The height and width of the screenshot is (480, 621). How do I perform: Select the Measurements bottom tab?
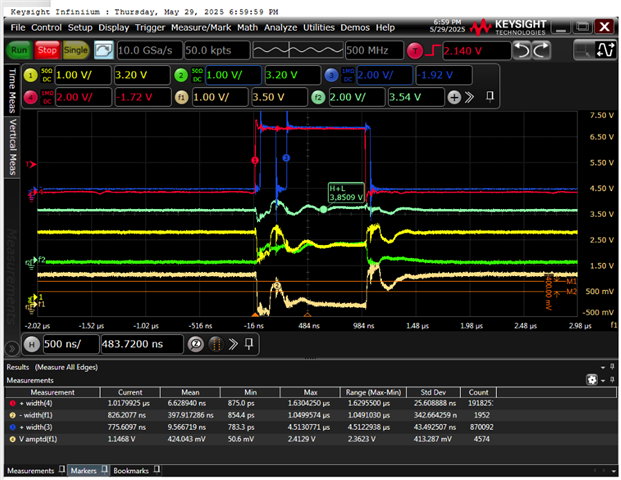click(x=30, y=471)
